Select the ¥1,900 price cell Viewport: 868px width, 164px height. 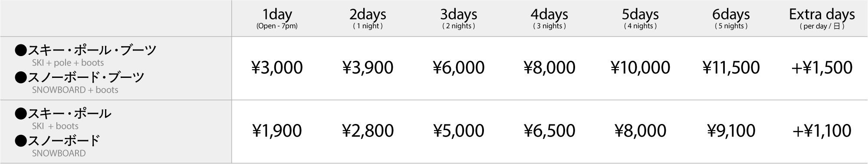(277, 131)
